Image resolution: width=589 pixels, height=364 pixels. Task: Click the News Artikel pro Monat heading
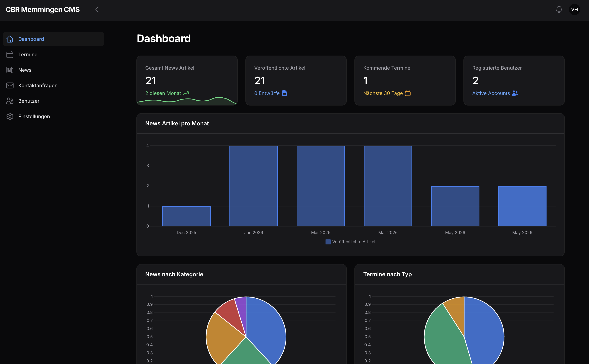[177, 123]
